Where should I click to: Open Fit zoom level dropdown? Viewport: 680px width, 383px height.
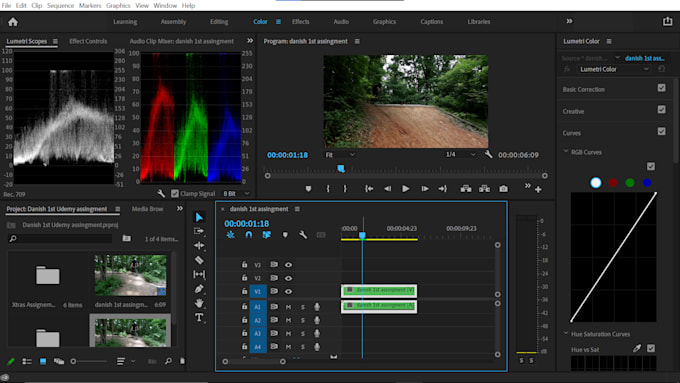[340, 154]
